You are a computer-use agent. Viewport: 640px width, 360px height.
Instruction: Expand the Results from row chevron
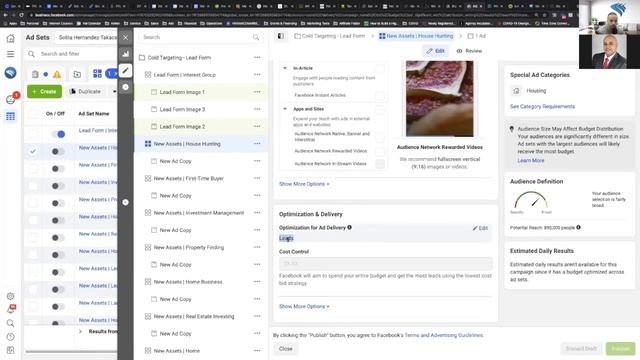pos(80,331)
